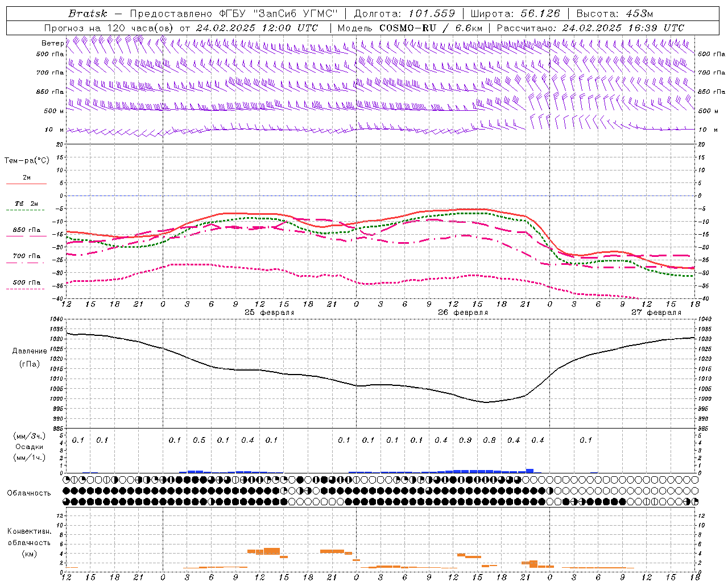Click the (мм/3ч.) precipitation unit label
This screenshot has height=582, width=728.
point(30,436)
